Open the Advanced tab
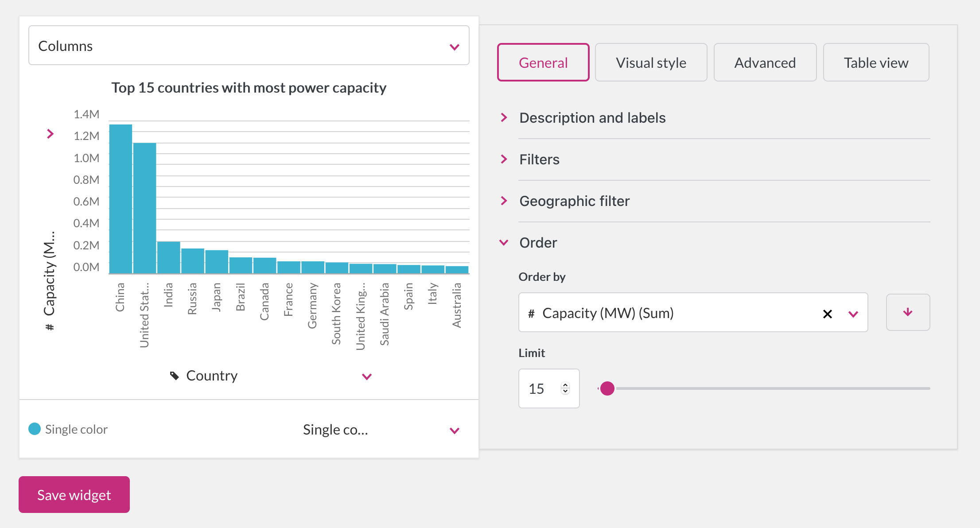This screenshot has width=980, height=528. pos(765,62)
